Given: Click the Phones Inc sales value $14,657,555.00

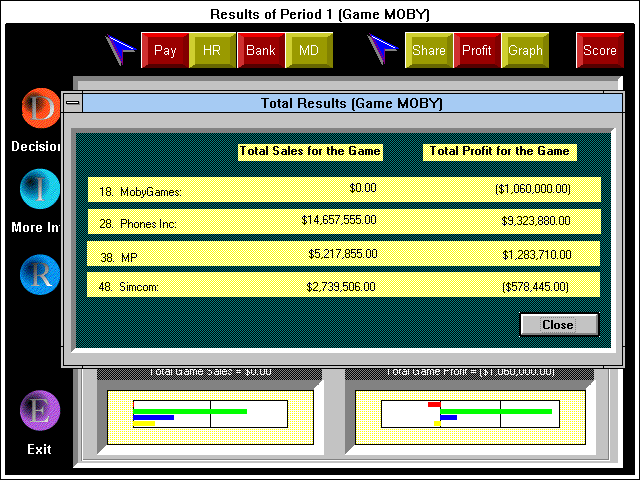Looking at the screenshot, I should pyautogui.click(x=339, y=220).
